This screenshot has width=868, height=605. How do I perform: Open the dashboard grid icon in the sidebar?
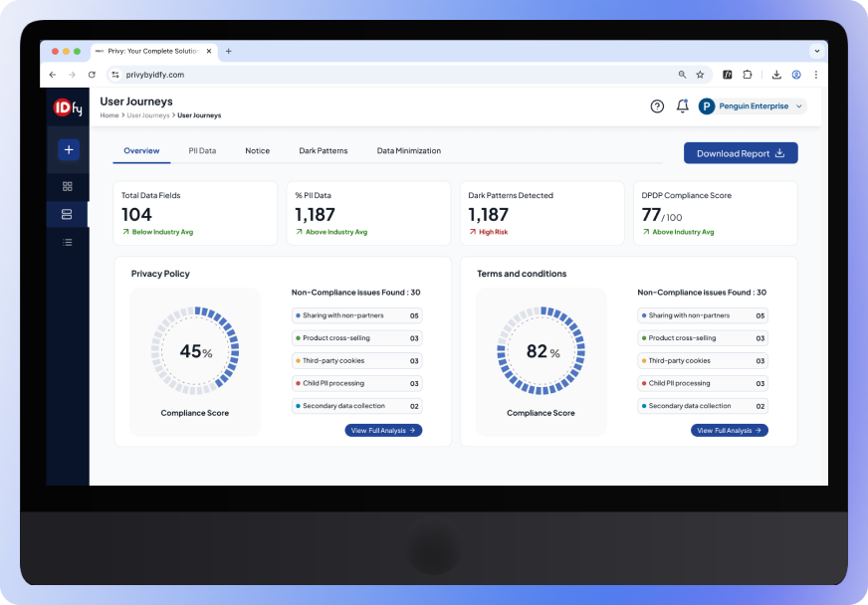pos(68,186)
